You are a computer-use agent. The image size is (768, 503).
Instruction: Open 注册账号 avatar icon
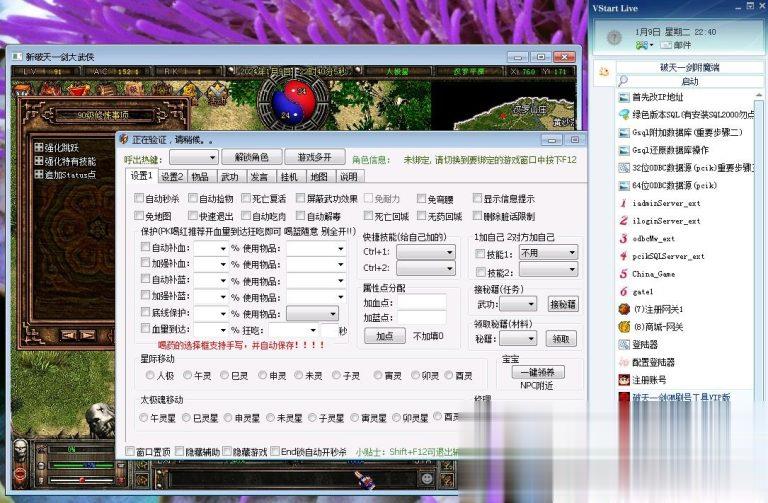point(624,380)
